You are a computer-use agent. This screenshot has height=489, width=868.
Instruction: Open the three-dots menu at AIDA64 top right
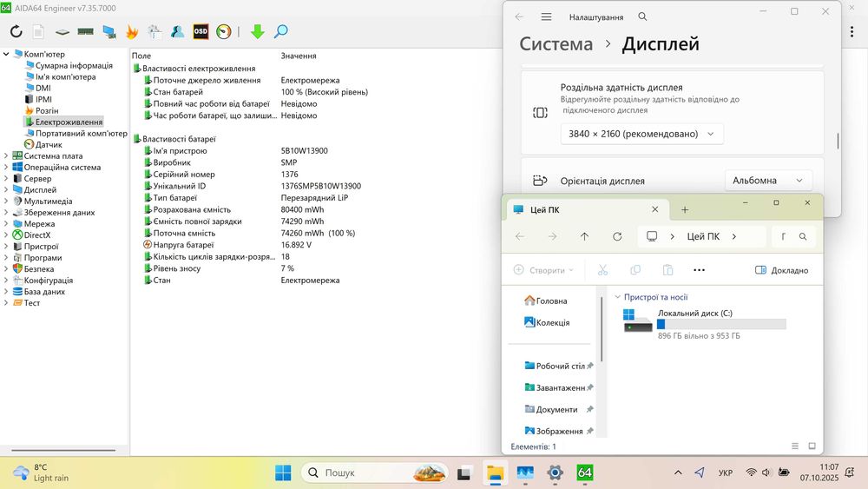(852, 31)
